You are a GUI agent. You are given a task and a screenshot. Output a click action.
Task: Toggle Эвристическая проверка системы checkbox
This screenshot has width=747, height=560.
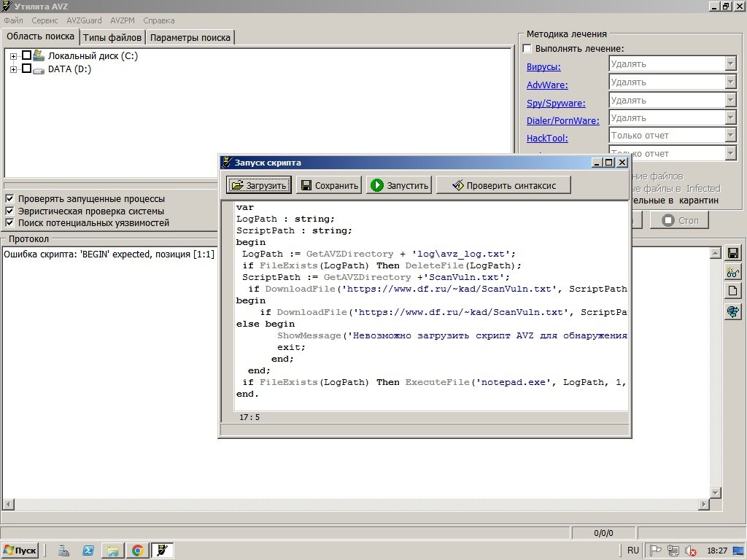9,211
